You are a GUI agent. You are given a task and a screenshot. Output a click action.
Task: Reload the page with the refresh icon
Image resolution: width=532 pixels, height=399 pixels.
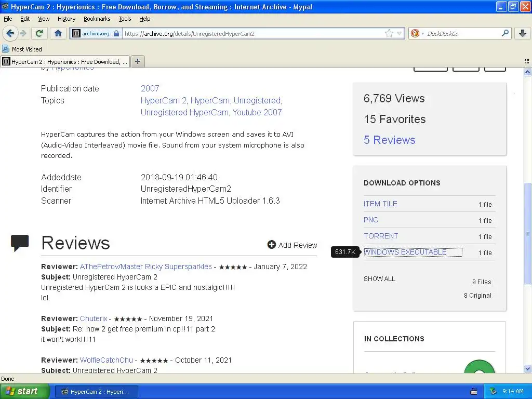[x=39, y=33]
